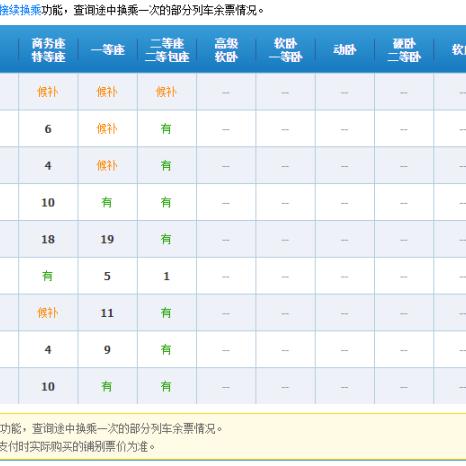466x466 pixels.
Task: Select the 一等座 column header
Action: click(108, 50)
